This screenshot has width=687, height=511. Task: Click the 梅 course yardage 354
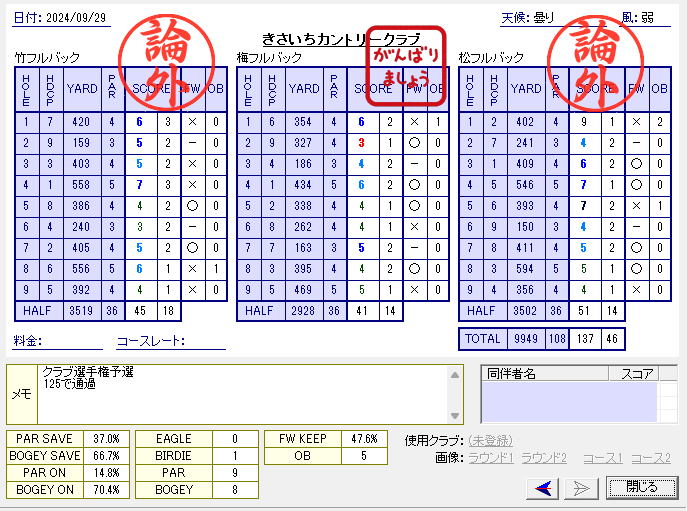point(304,122)
